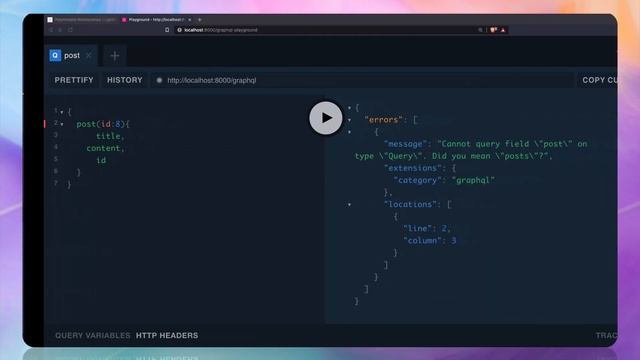Click the zoom magnifier icon in the address bar
Screen dimensions: 640x360
pyautogui.click(x=480, y=30)
